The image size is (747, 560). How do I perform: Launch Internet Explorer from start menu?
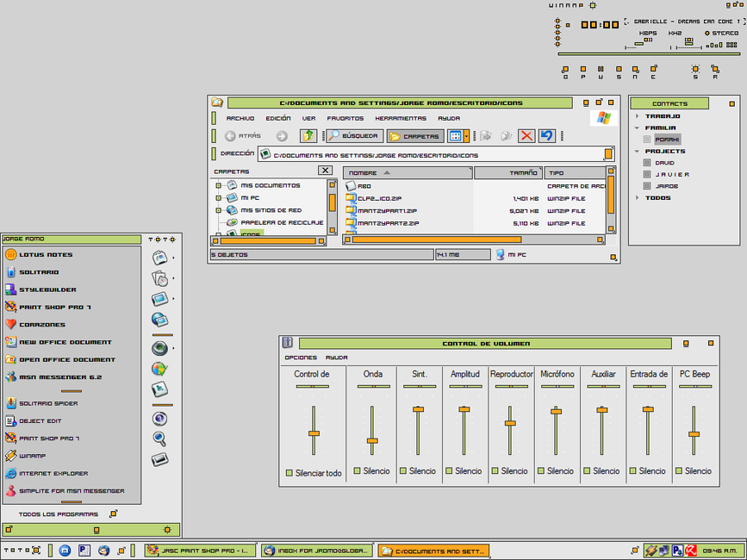click(x=47, y=473)
